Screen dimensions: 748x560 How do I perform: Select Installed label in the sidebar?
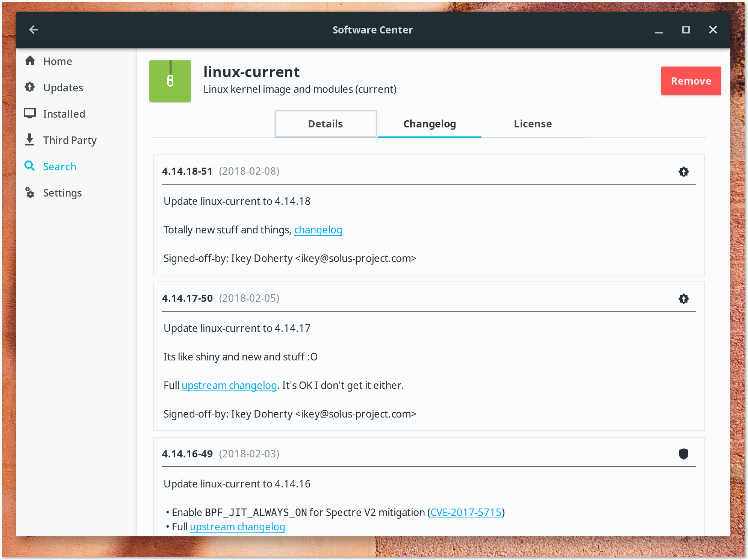(x=64, y=114)
